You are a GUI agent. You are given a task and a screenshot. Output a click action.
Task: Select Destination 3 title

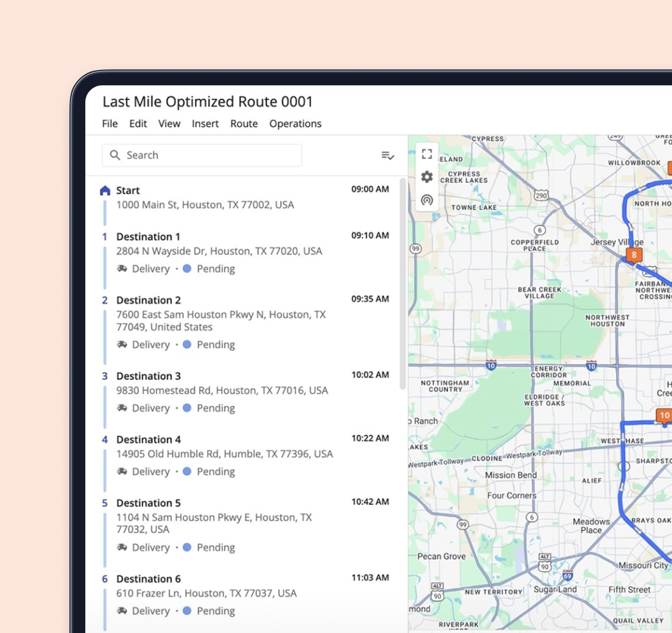coord(148,376)
